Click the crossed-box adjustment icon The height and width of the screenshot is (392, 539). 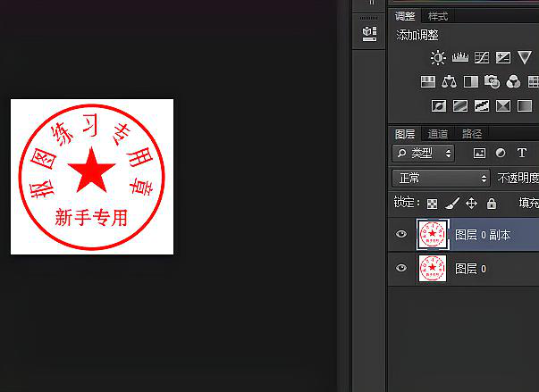tap(503, 105)
